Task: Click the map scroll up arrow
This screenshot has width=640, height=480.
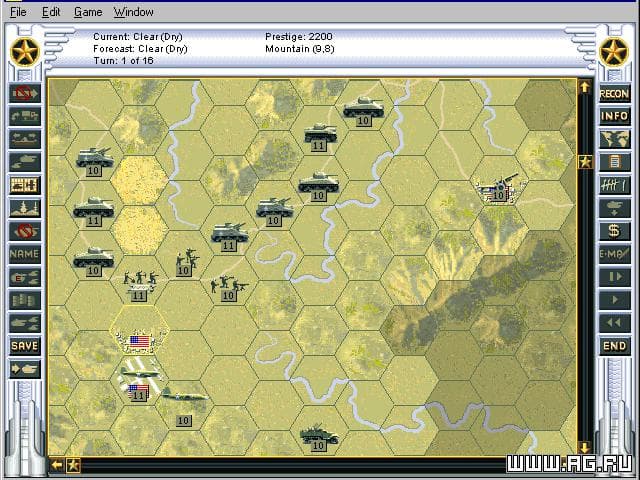Action: click(585, 87)
